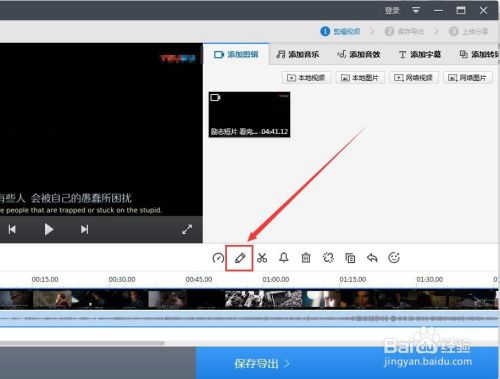Select the pencil edit tool
Image resolution: width=500 pixels, height=379 pixels.
click(240, 258)
